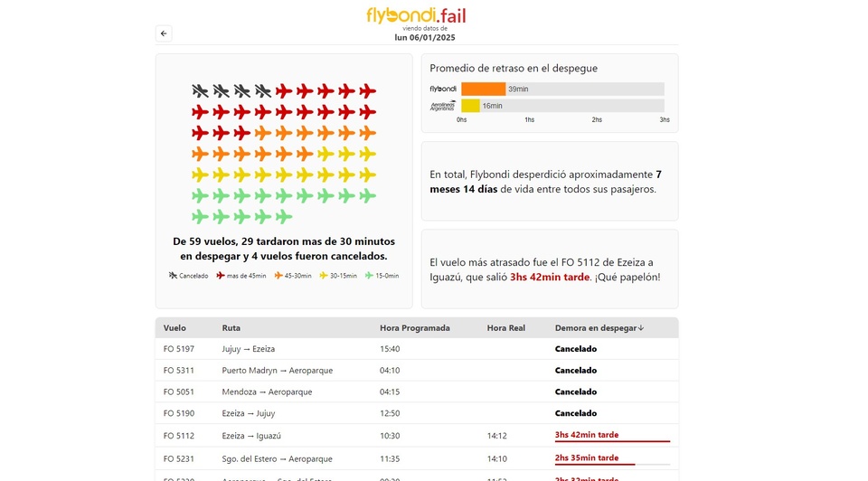Click the back arrow button

[164, 33]
